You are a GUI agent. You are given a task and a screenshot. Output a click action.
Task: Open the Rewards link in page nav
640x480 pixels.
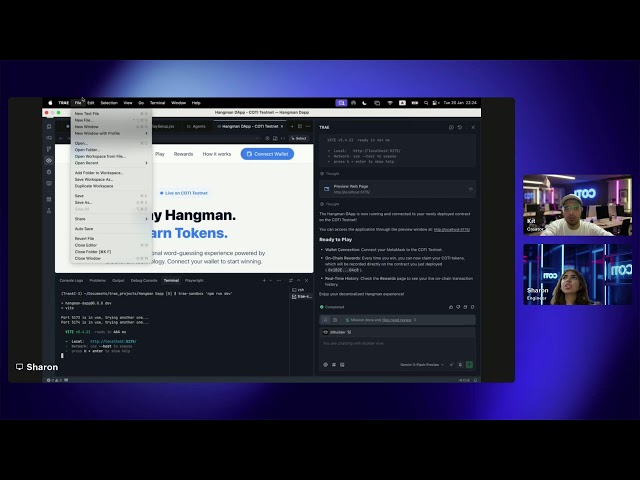click(x=183, y=154)
